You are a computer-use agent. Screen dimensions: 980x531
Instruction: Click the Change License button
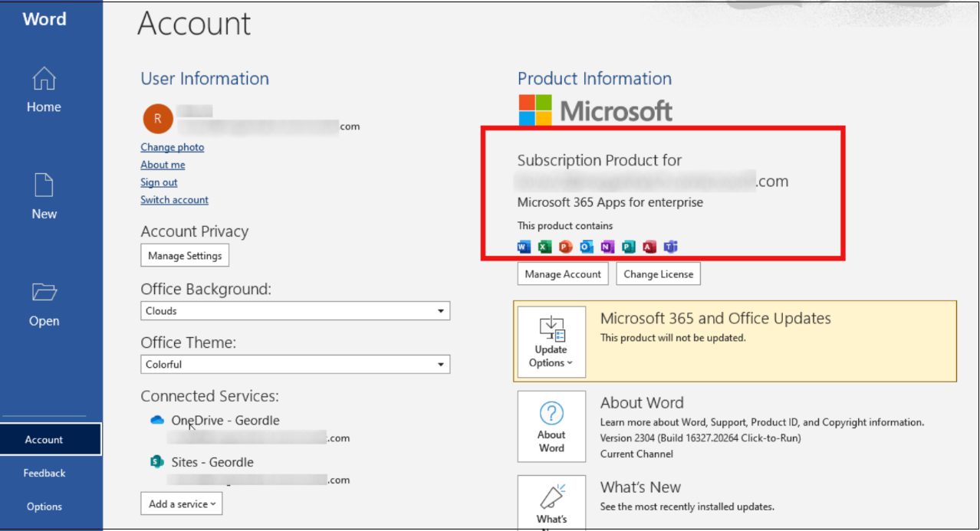[x=658, y=274]
